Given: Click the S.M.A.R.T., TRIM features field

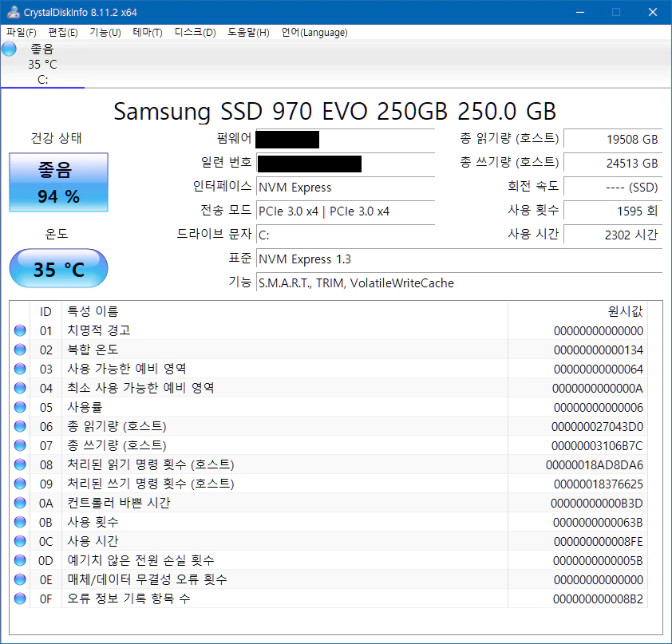Looking at the screenshot, I should tap(459, 283).
